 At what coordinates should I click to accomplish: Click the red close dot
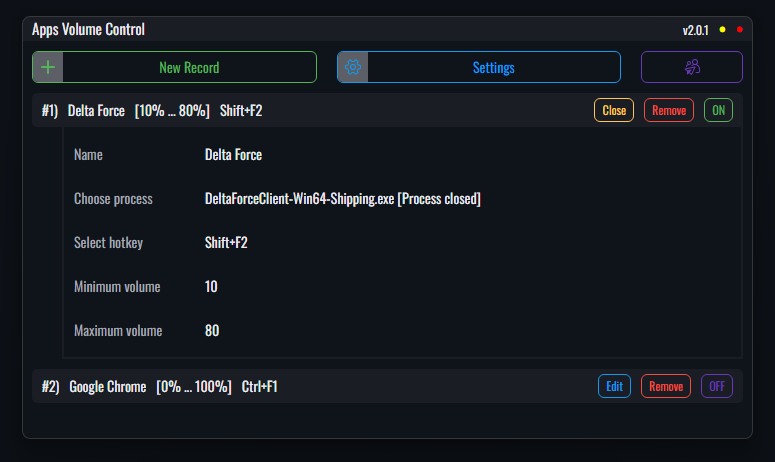(739, 30)
